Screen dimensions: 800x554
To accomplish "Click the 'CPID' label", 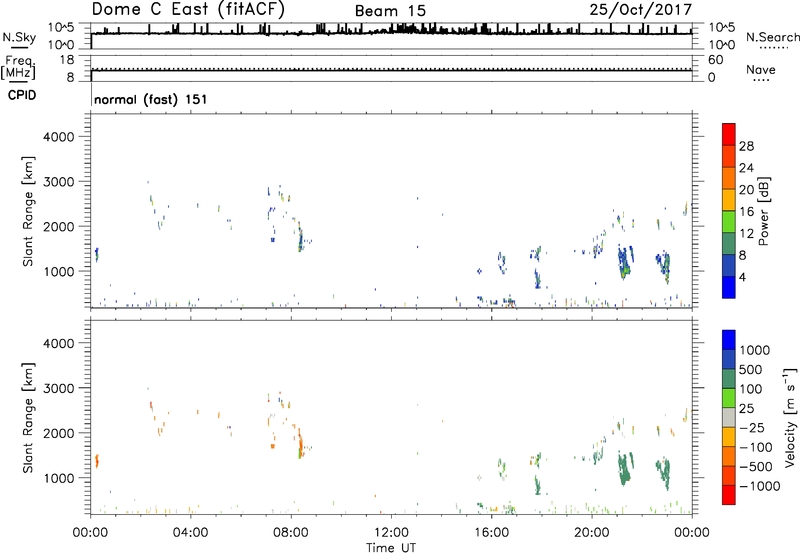I will click(22, 95).
